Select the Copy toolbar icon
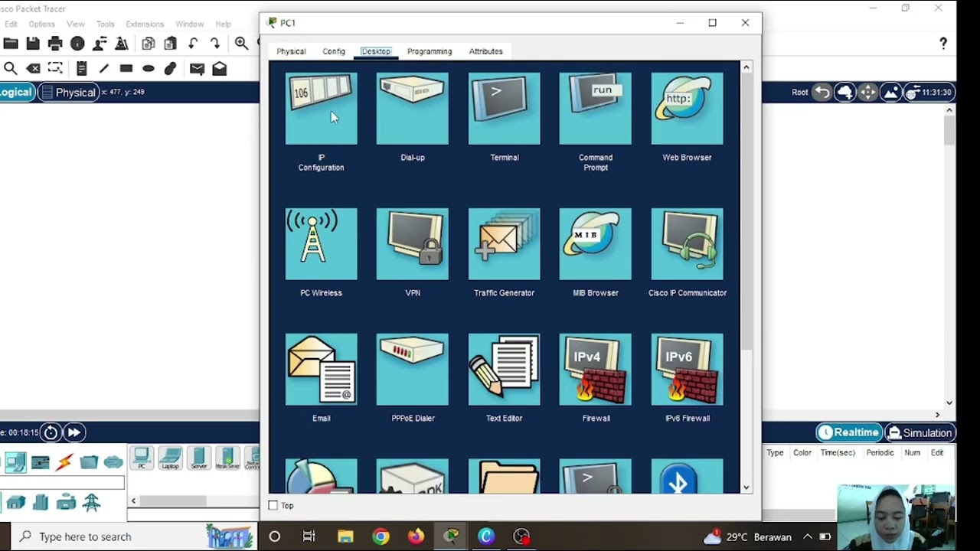The image size is (980, 551). [149, 44]
